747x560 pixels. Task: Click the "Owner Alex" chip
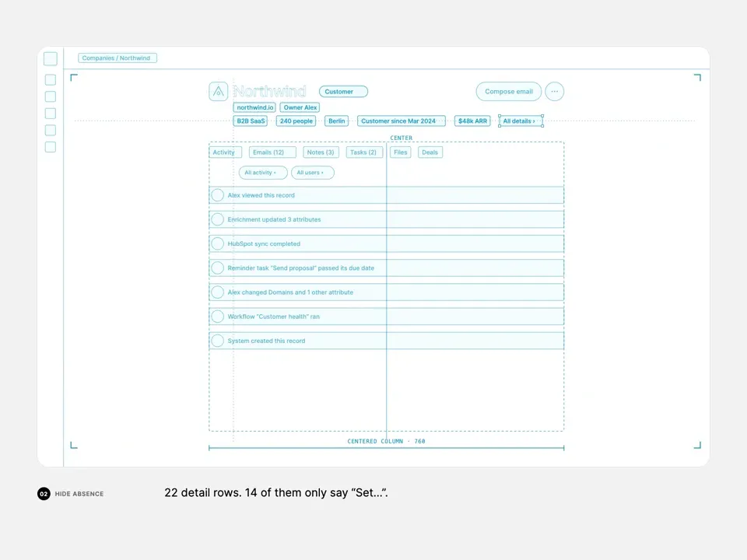300,107
